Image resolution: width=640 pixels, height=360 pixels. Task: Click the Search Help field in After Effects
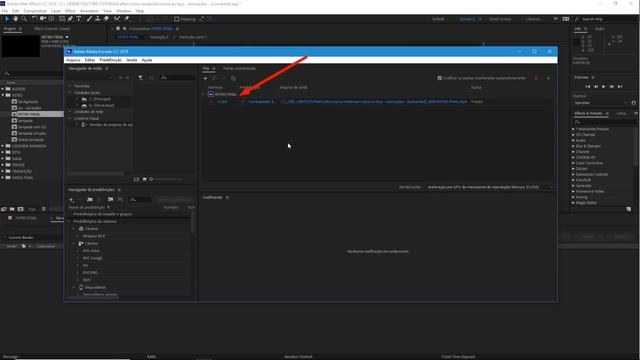click(604, 19)
